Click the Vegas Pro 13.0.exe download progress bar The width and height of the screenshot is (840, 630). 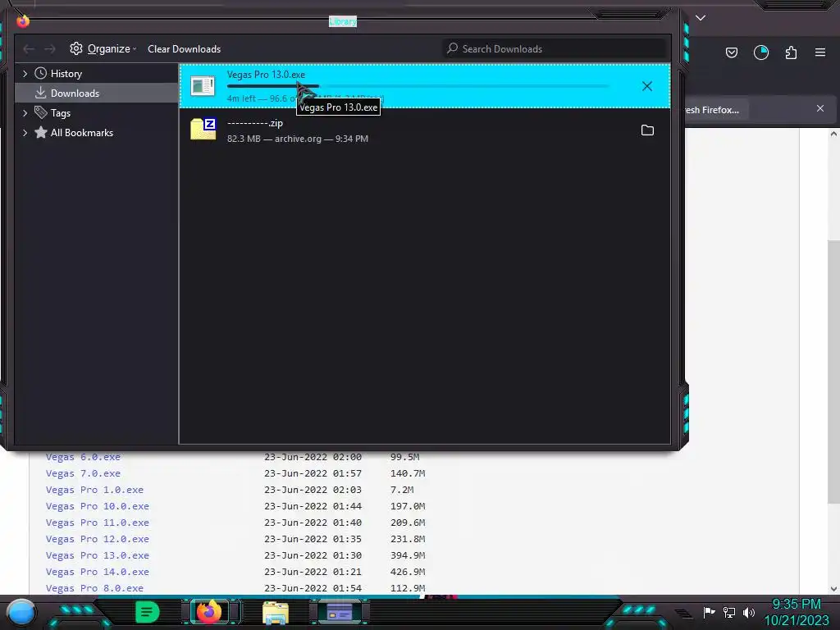tap(418, 85)
